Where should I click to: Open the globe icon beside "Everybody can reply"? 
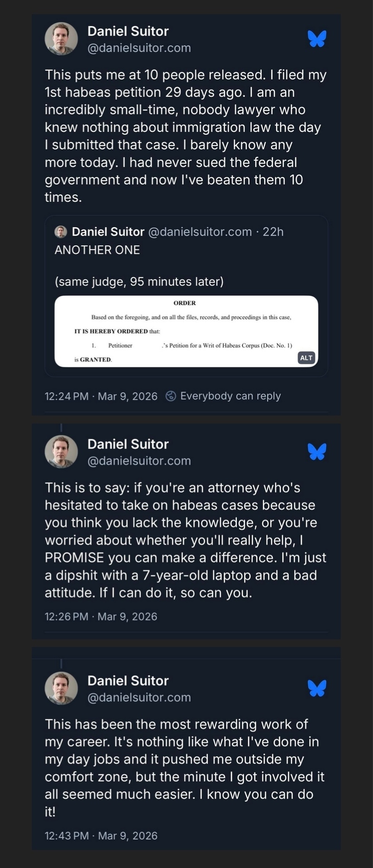point(171,396)
